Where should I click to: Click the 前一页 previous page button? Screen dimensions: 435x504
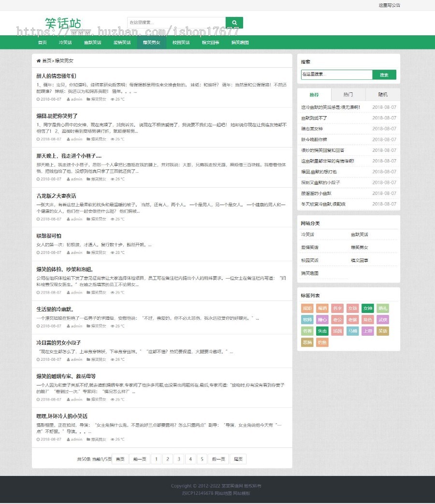(x=140, y=459)
